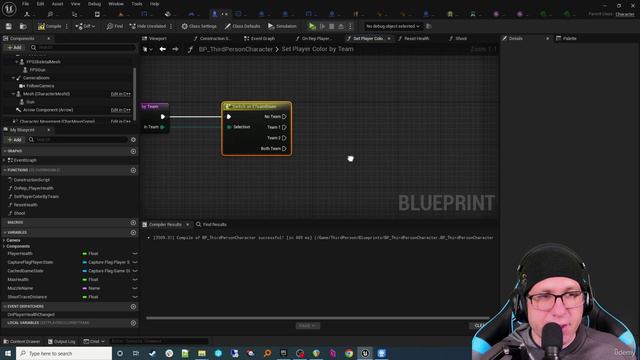Toggle visibility eye for MaxHealth variable
The image size is (640, 360).
(135, 280)
